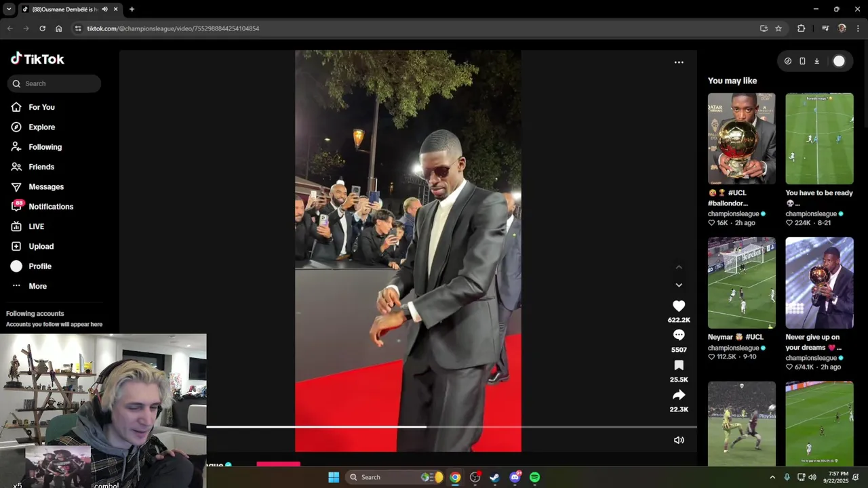
Task: Focus the TikTok search field
Action: click(54, 83)
